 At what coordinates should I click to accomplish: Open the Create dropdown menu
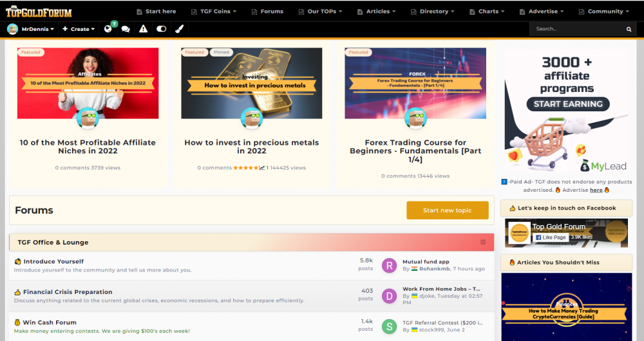click(x=79, y=29)
